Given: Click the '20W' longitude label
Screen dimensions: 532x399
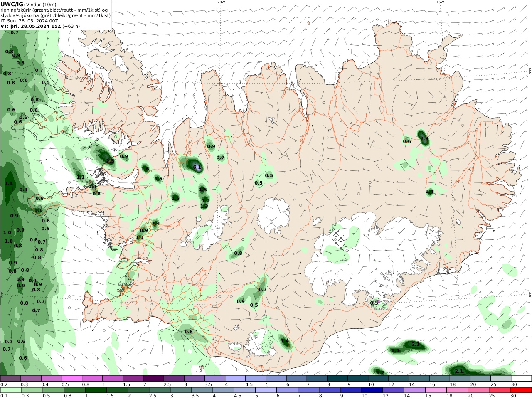Looking at the screenshot, I should click(x=221, y=2).
